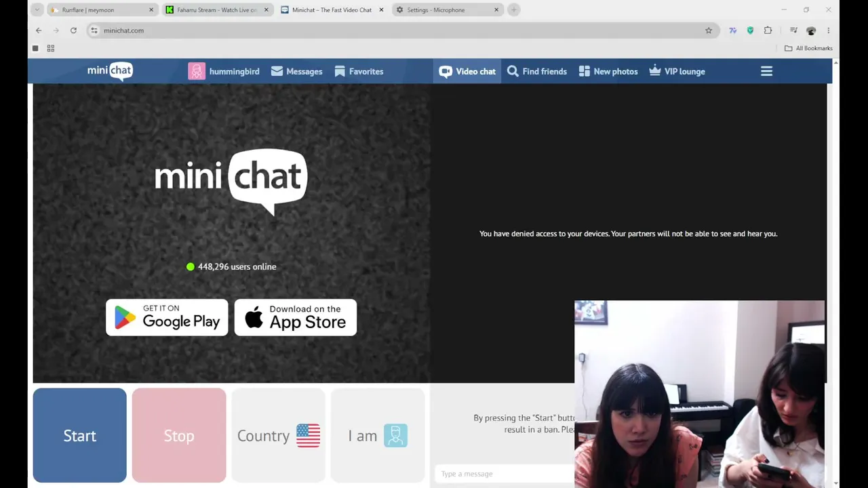Click the VIP lounge crown icon

click(655, 70)
